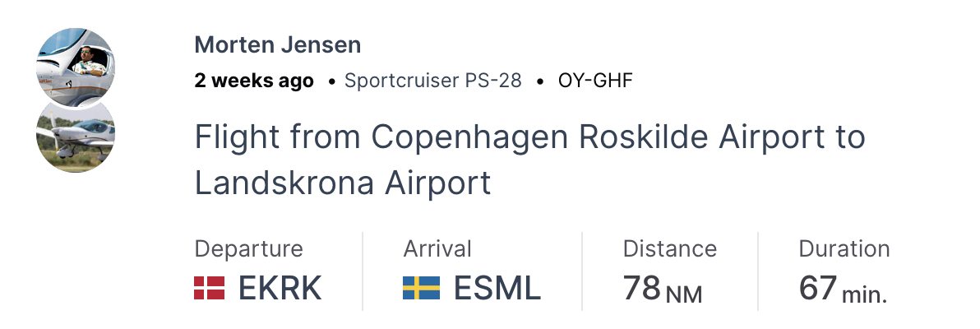Click the '2 weeks ago' timestamp
This screenshot has width=980, height=329.
254,81
